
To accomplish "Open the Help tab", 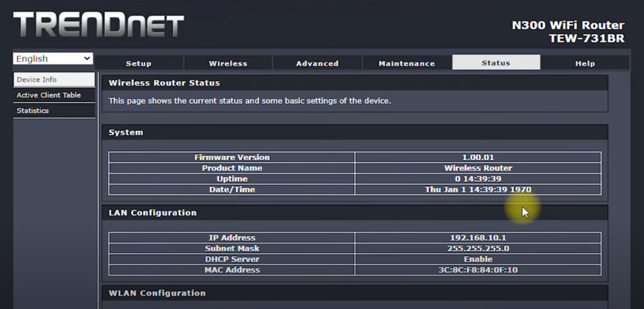I will [585, 63].
